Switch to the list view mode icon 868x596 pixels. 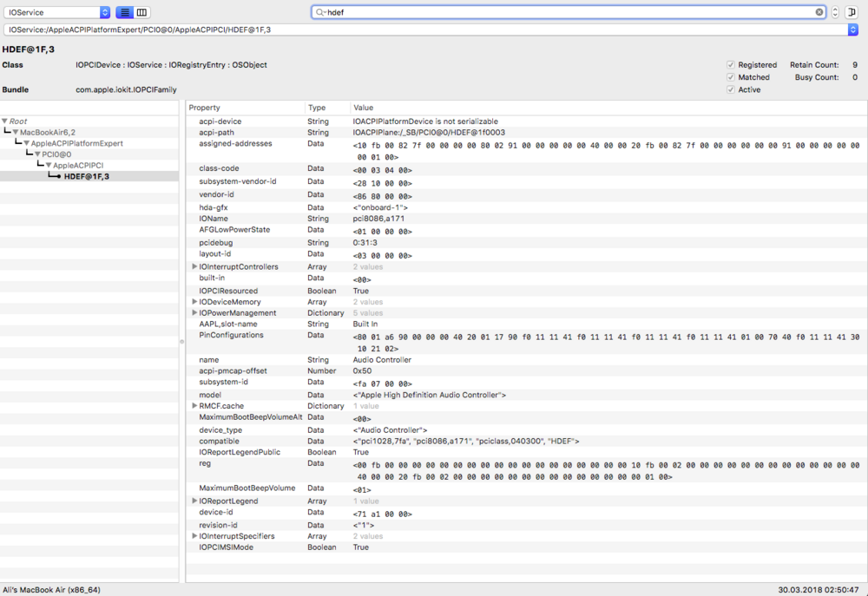click(x=125, y=12)
